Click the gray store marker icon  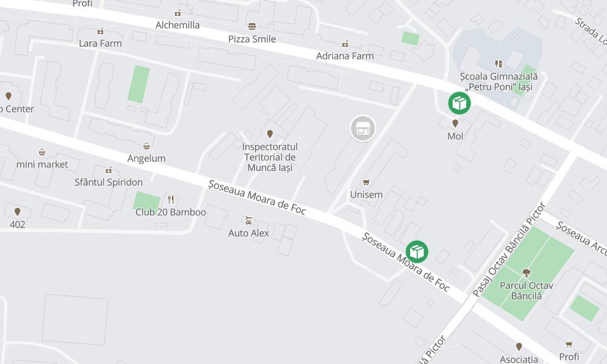pos(363,129)
